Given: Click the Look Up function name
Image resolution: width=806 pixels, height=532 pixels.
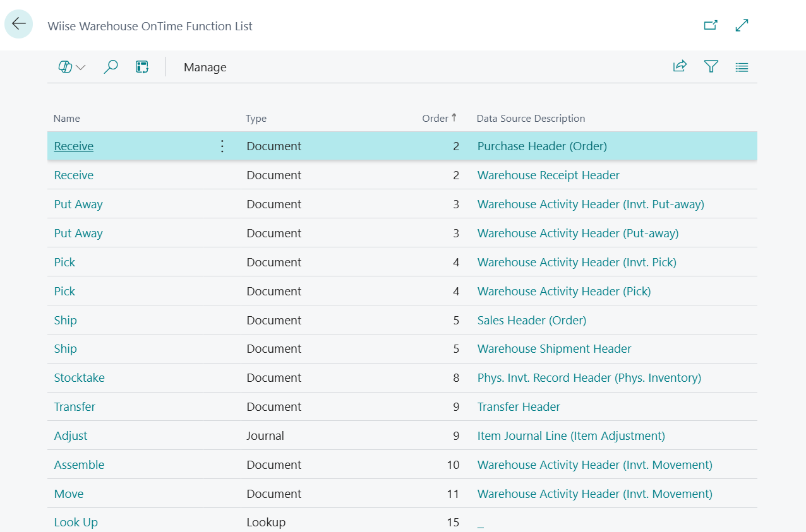Looking at the screenshot, I should (75, 522).
